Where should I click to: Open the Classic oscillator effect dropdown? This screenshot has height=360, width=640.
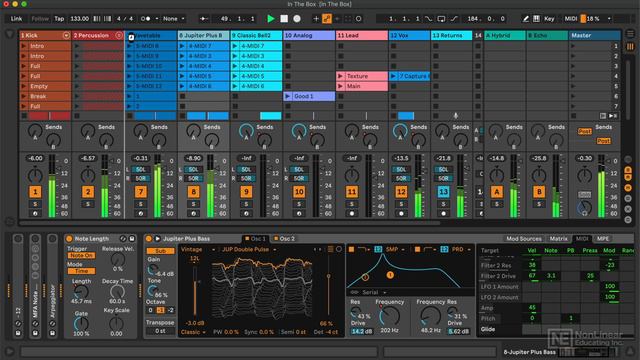193,332
